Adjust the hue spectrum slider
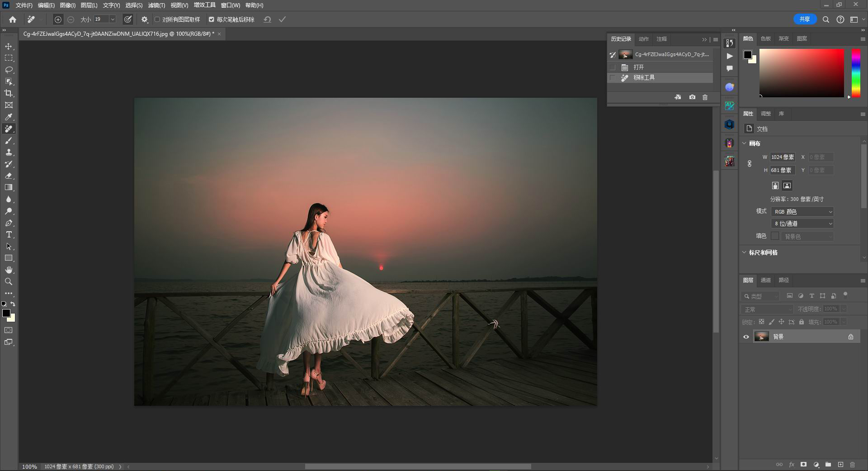 [x=856, y=73]
